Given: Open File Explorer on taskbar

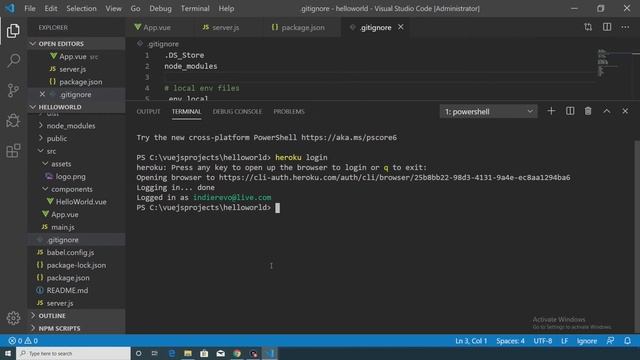Looking at the screenshot, I should [x=188, y=353].
